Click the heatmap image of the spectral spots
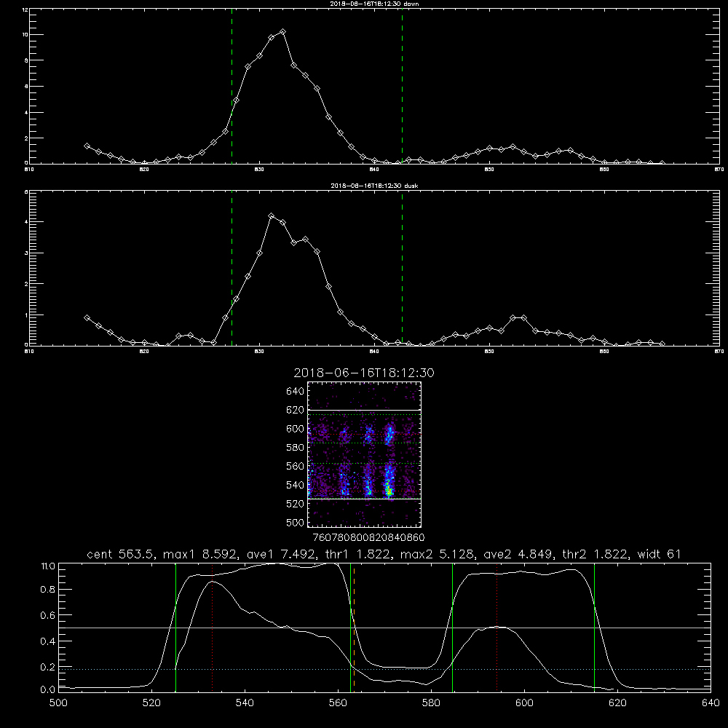 click(365, 454)
